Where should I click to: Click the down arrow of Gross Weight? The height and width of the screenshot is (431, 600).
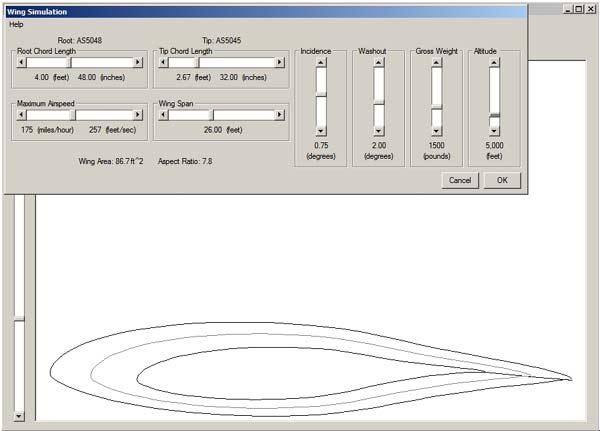point(437,131)
